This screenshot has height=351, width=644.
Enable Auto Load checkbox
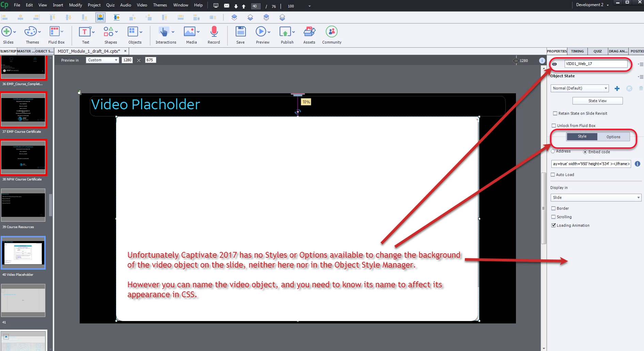click(x=553, y=175)
